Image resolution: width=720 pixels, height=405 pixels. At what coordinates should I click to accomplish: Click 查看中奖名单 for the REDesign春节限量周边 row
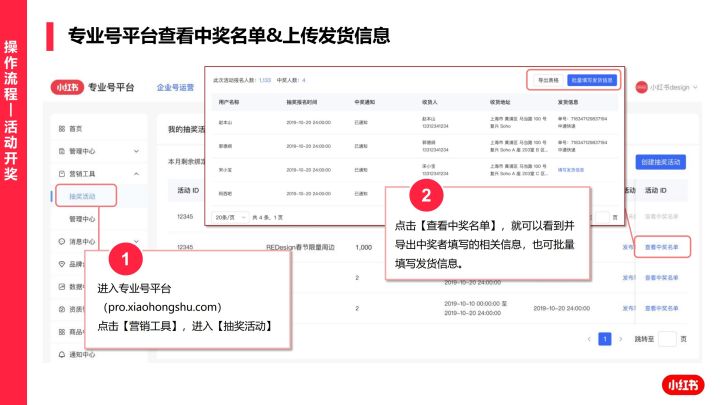(661, 247)
